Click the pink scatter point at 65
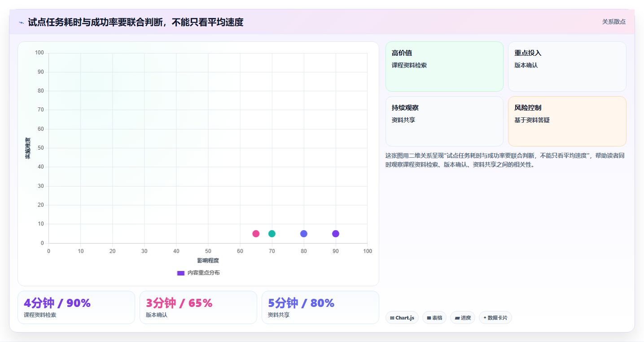This screenshot has height=342, width=644. tap(256, 234)
